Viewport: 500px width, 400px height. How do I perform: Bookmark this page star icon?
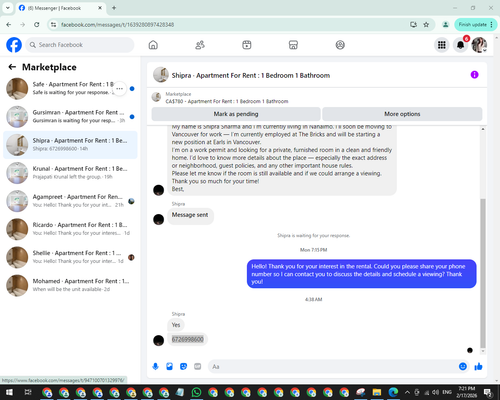coord(426,24)
